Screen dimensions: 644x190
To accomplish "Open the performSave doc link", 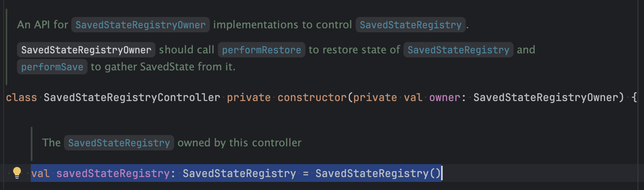I will coord(52,67).
